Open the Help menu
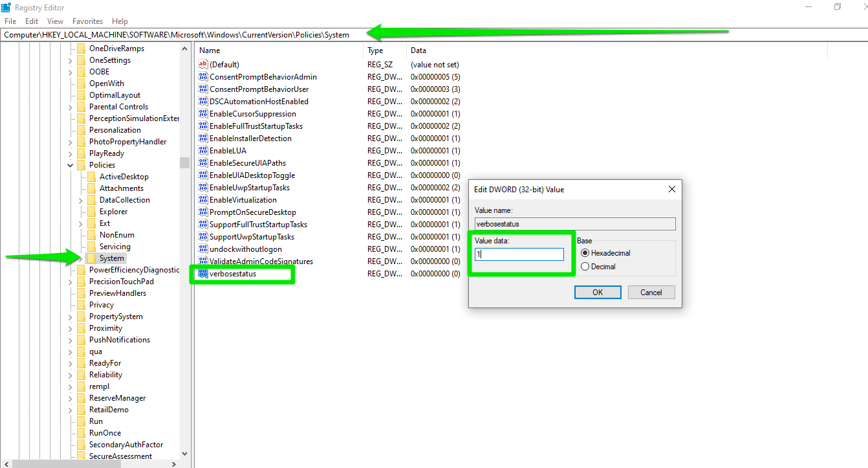Viewport: 868px width, 468px height. [120, 21]
